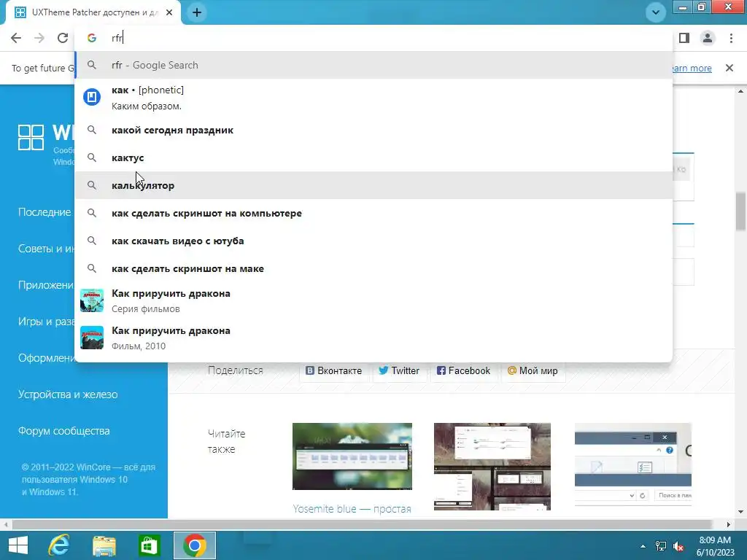
Task: Dismiss the info bar with X
Action: [x=729, y=68]
